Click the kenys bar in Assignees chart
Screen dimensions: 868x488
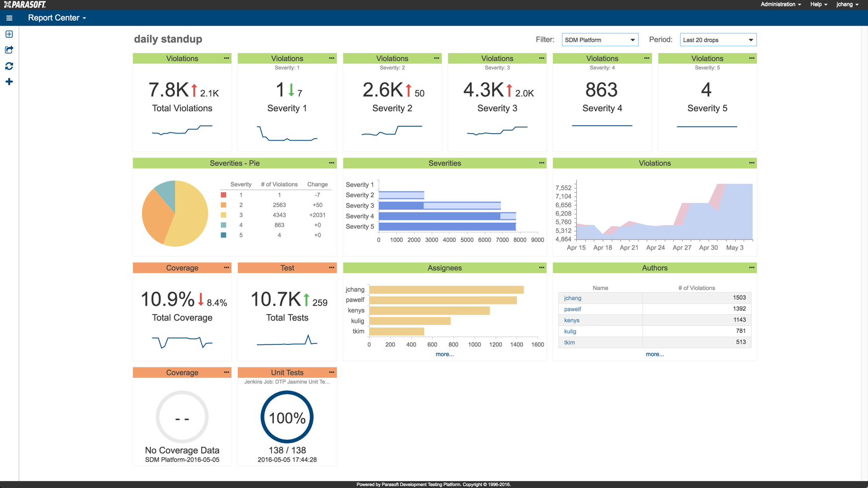point(430,311)
